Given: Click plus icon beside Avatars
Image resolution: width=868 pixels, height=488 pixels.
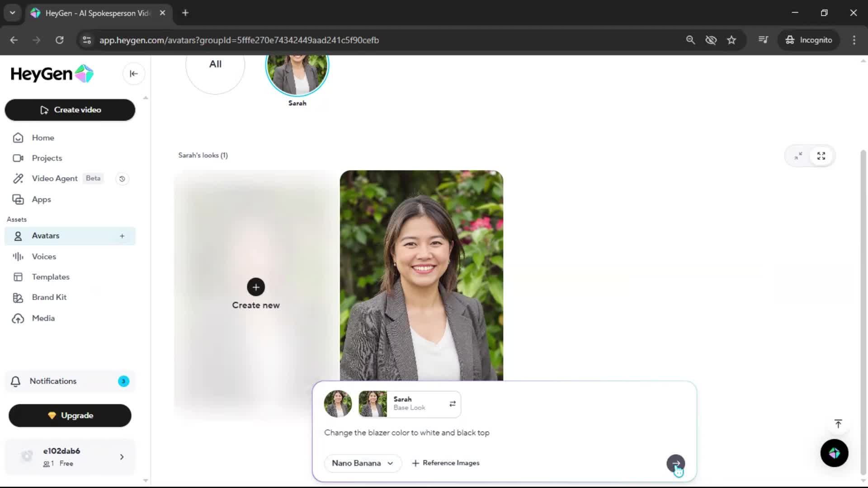Looking at the screenshot, I should click(x=122, y=236).
